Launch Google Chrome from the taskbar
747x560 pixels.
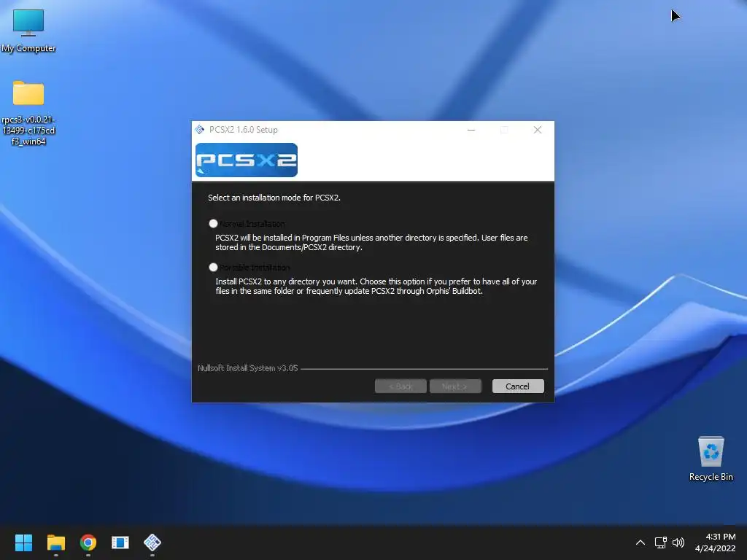(88, 542)
